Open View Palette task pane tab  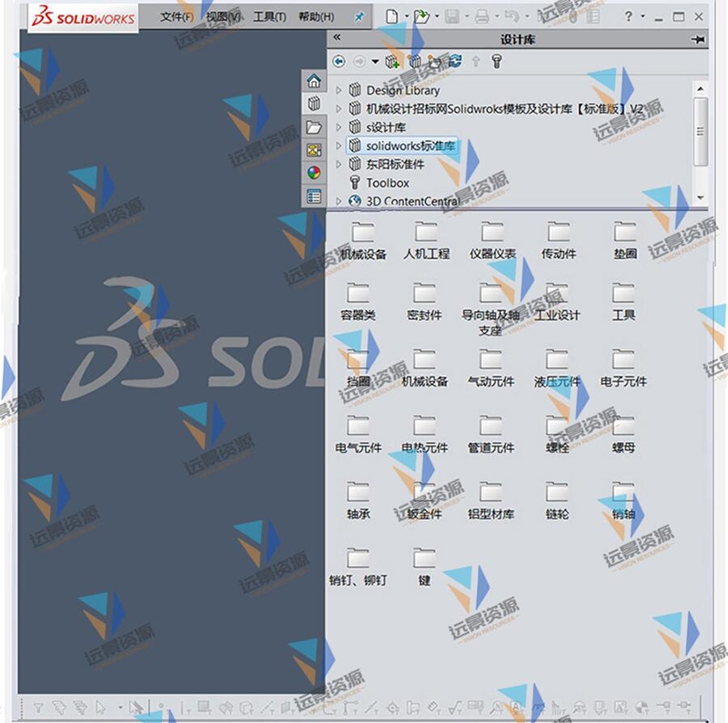click(314, 150)
